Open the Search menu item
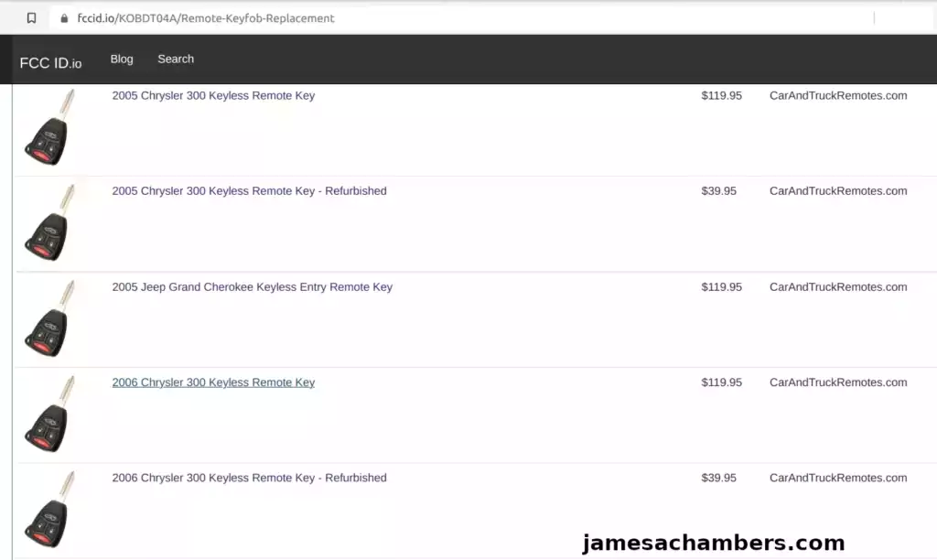The width and height of the screenshot is (937, 560). [176, 59]
